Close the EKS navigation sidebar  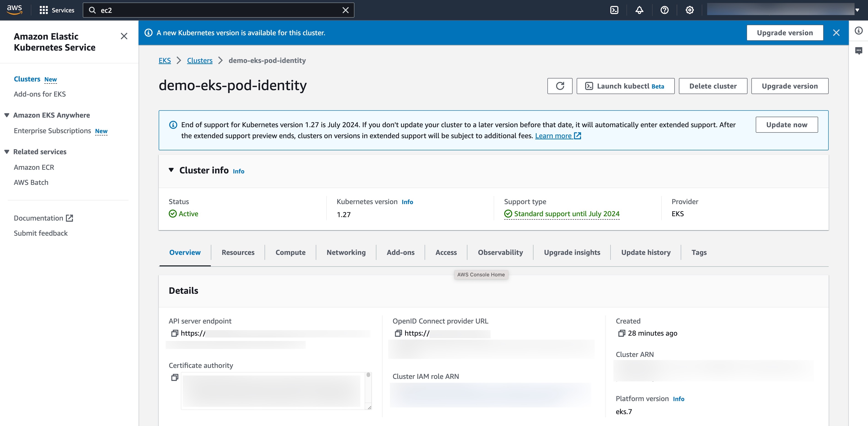point(124,36)
